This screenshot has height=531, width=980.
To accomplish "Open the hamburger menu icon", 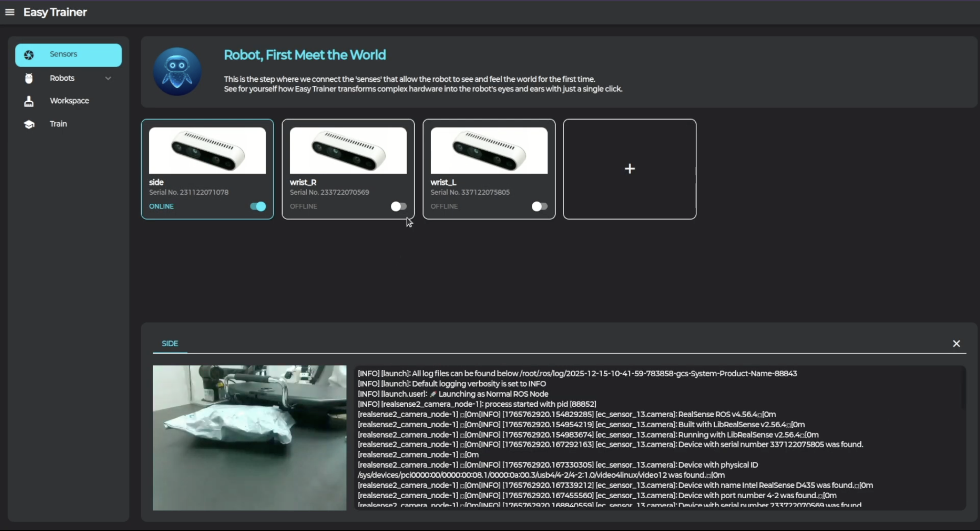I will pos(10,12).
